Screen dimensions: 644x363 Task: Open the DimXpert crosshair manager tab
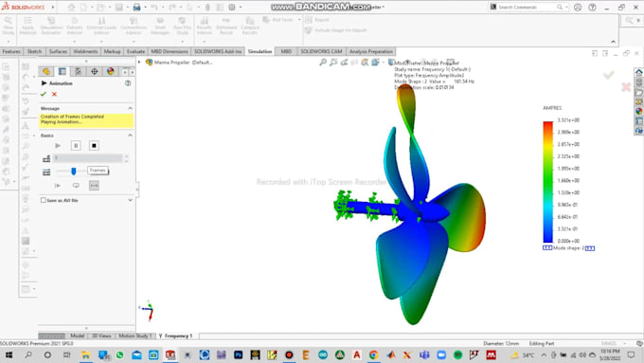[x=95, y=71]
